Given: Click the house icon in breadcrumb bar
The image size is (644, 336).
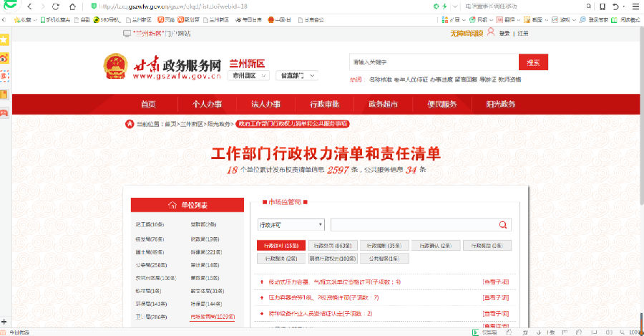Looking at the screenshot, I should pos(130,124).
